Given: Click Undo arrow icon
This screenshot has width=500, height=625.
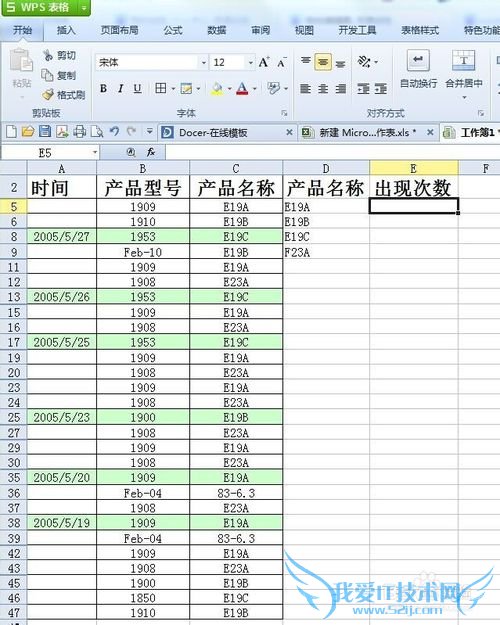Looking at the screenshot, I should (x=114, y=131).
